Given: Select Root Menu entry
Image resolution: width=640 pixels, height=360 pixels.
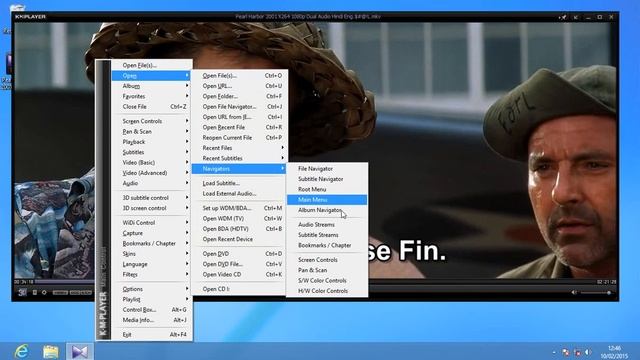Looking at the screenshot, I should pyautogui.click(x=327, y=189).
